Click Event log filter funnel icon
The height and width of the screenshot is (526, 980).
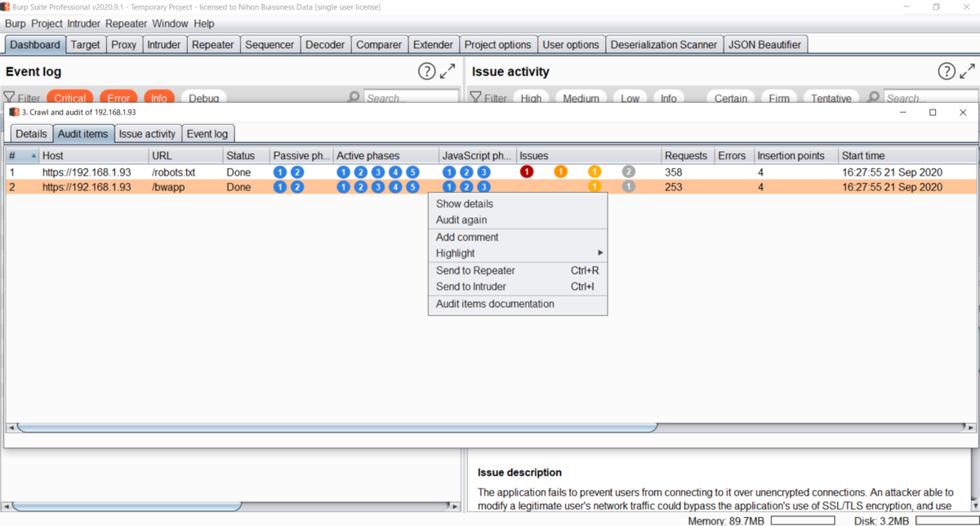point(9,98)
